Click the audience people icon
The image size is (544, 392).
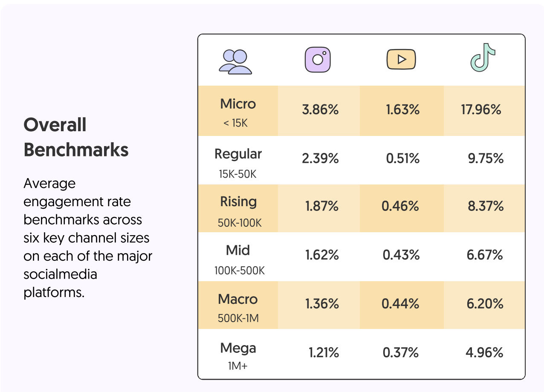point(235,61)
